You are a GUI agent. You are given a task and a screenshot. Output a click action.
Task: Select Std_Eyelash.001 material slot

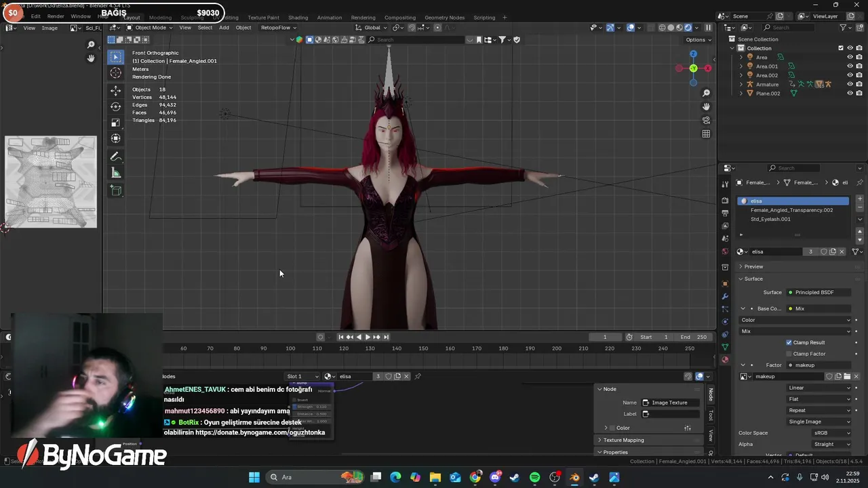[792, 219]
